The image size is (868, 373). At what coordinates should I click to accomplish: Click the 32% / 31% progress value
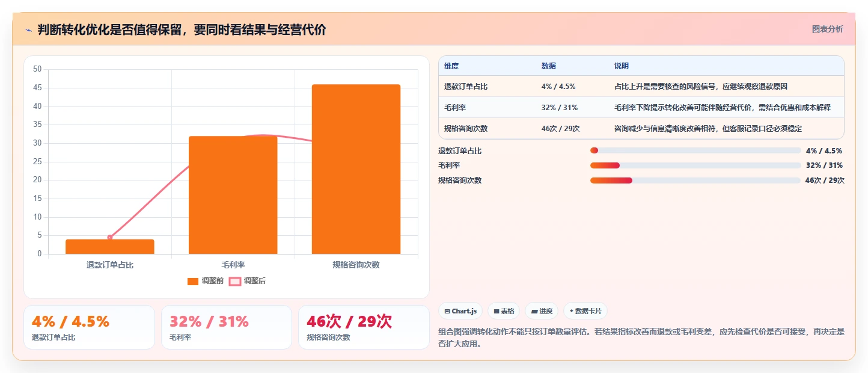[x=824, y=165]
